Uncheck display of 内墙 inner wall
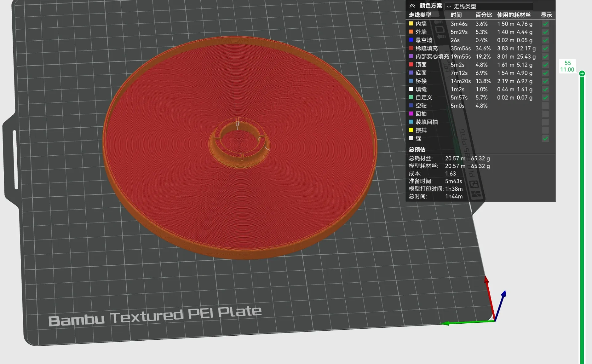The width and height of the screenshot is (592, 364). pos(545,24)
